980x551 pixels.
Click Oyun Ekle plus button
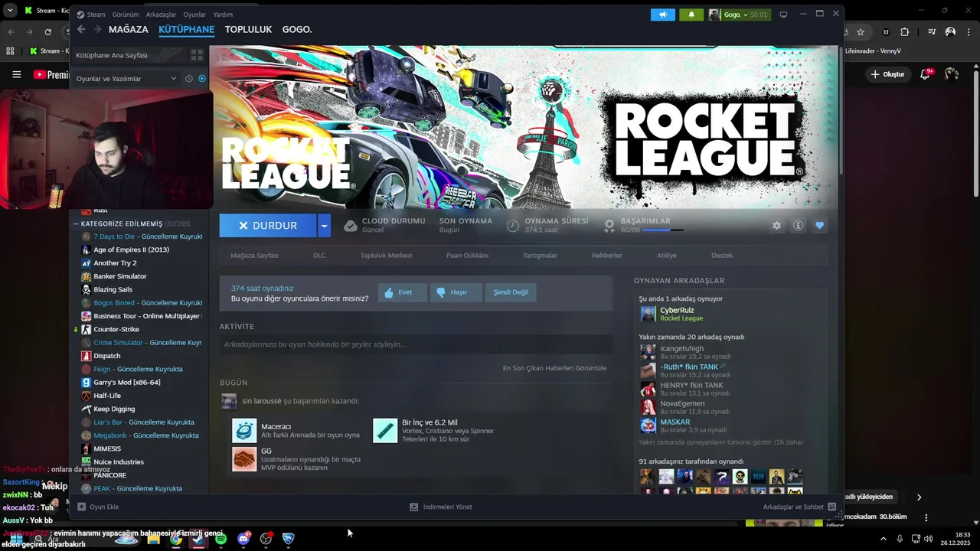point(98,507)
